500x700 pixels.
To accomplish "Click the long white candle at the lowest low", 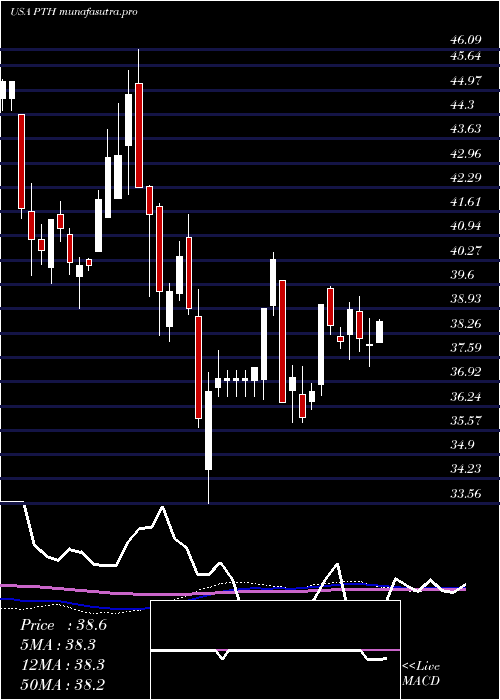I will pyautogui.click(x=208, y=430).
